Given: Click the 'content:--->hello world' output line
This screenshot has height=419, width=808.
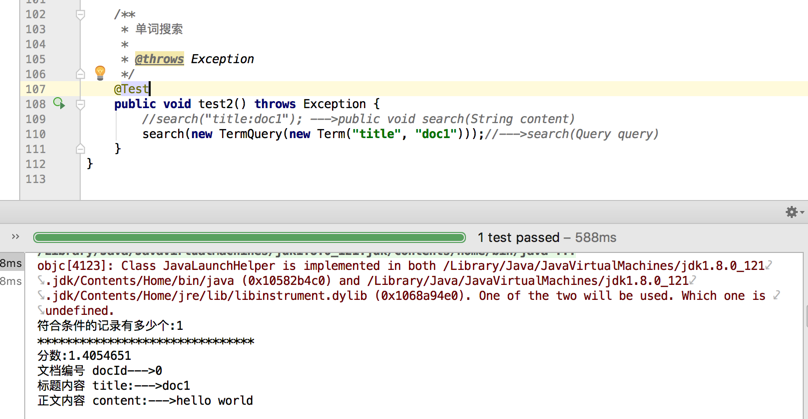Looking at the screenshot, I should [x=145, y=400].
